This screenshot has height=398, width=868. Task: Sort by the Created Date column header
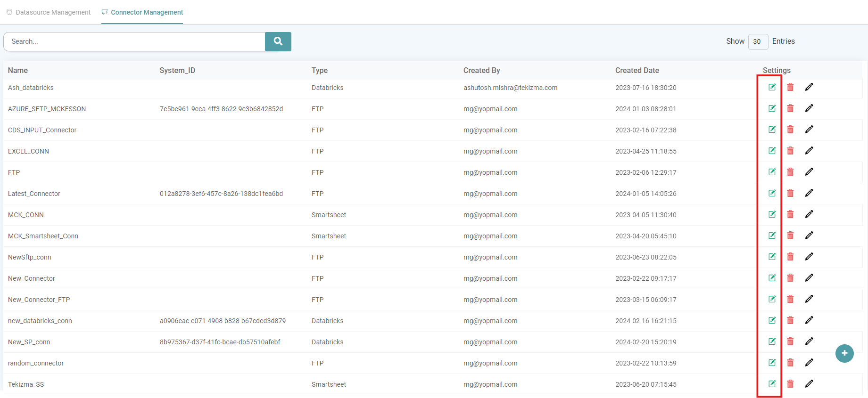tap(637, 70)
